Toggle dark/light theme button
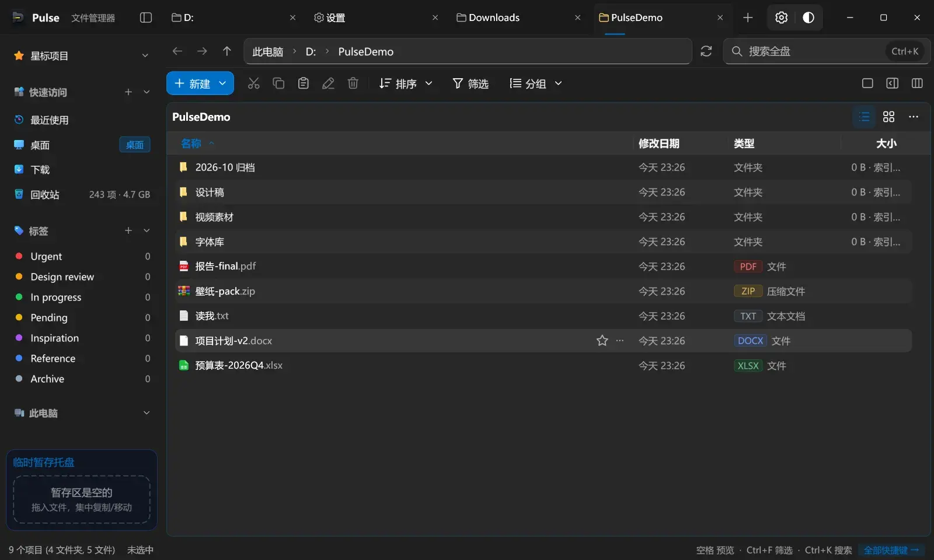934x560 pixels. (x=808, y=17)
